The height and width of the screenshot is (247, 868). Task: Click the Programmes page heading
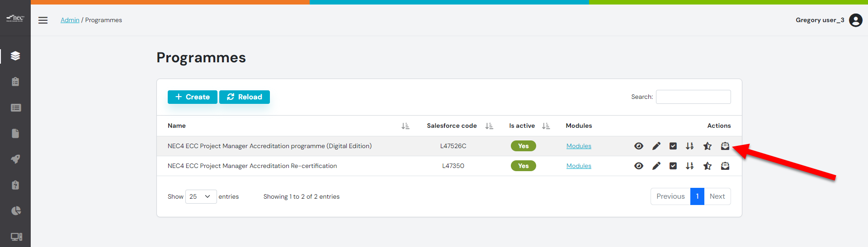coord(201,58)
